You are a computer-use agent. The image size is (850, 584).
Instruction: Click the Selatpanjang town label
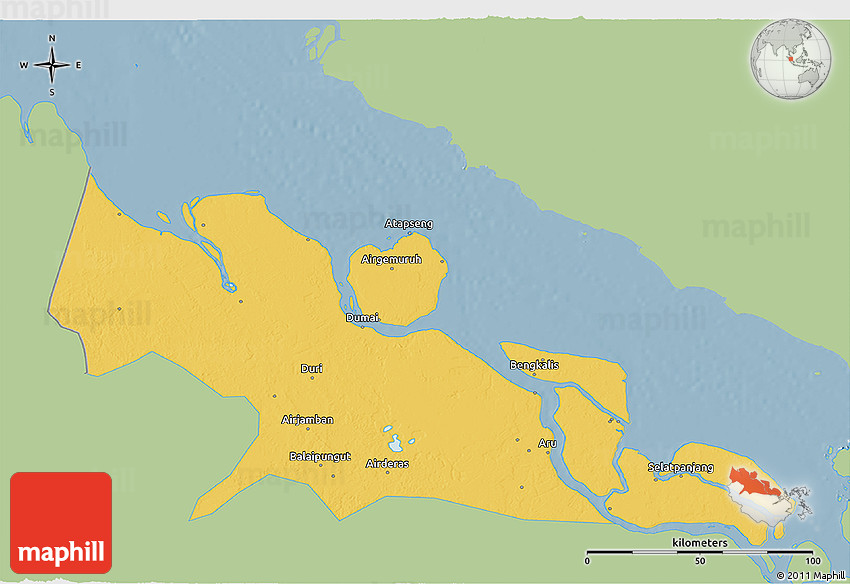coord(680,467)
